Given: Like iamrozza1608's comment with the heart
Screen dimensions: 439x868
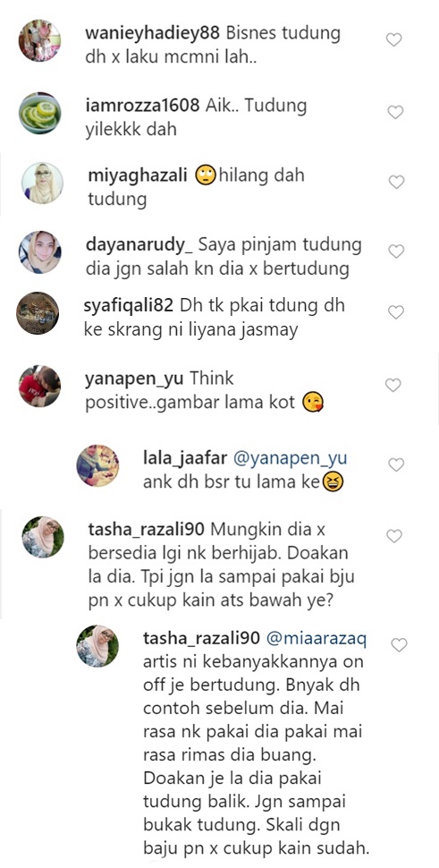Looking at the screenshot, I should (x=395, y=113).
